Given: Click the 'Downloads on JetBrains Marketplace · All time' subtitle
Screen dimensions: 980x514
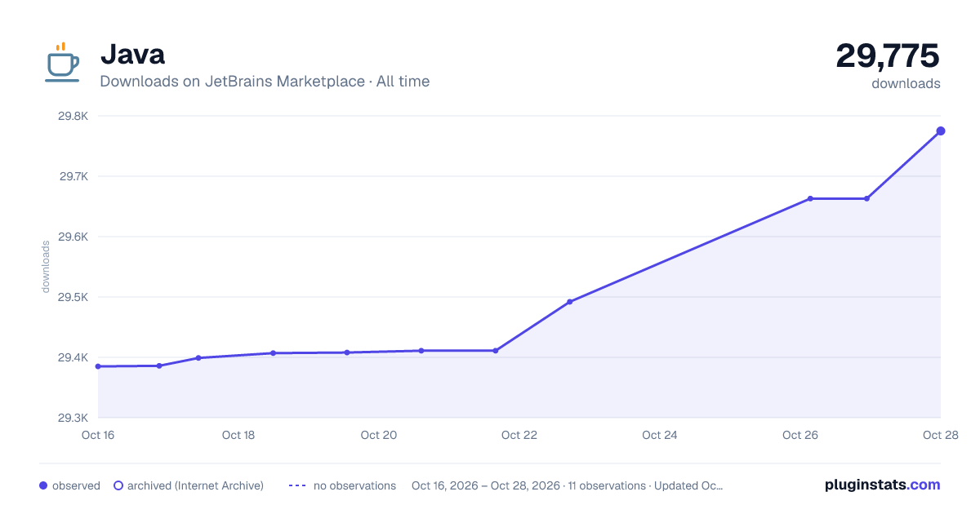Looking at the screenshot, I should click(x=265, y=82).
